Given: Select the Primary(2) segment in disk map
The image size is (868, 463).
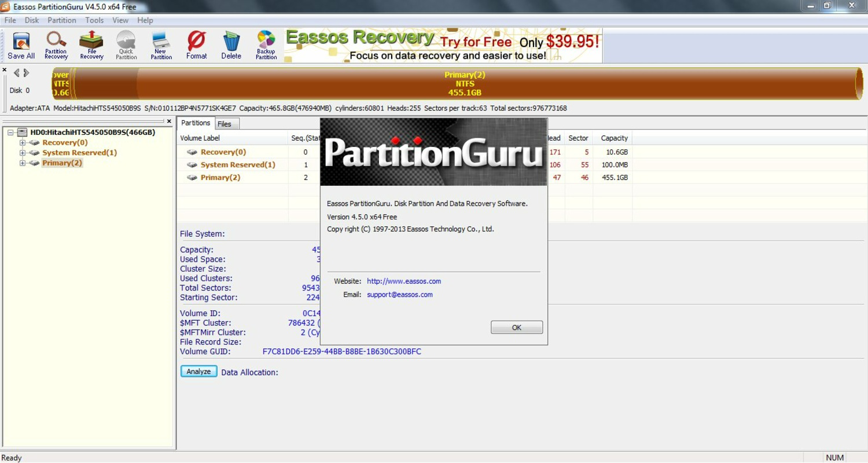Looking at the screenshot, I should tap(465, 84).
